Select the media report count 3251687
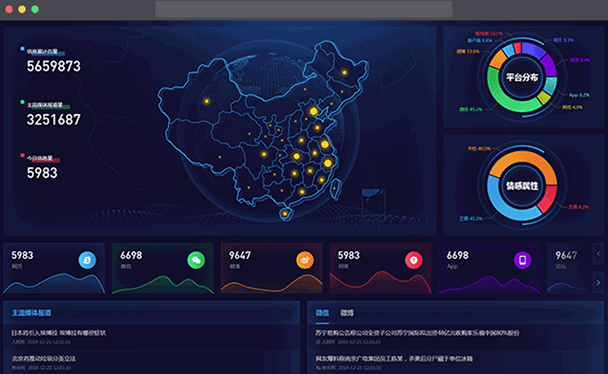The height and width of the screenshot is (374, 608). (54, 119)
